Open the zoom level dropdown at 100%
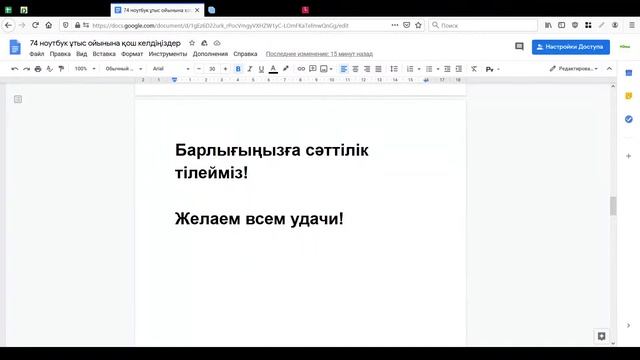Viewport: 640px width, 360px height. pos(85,69)
